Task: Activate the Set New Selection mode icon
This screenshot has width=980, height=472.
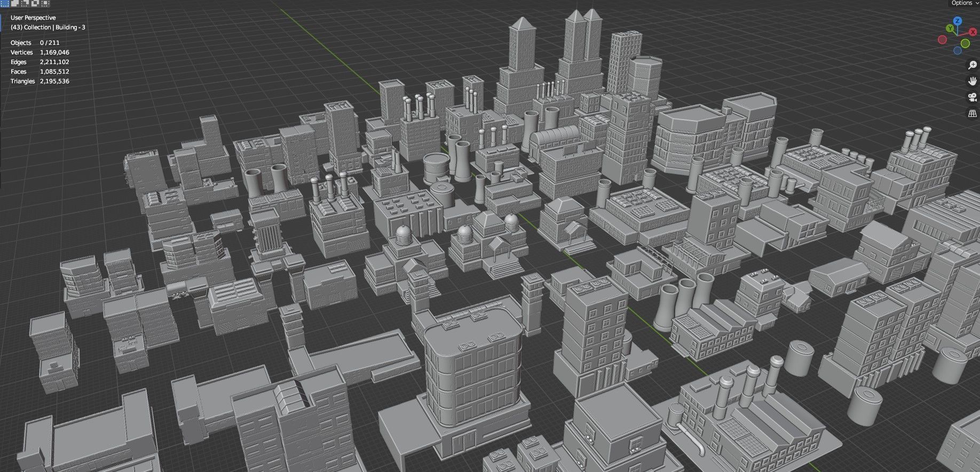Action: click(x=5, y=3)
